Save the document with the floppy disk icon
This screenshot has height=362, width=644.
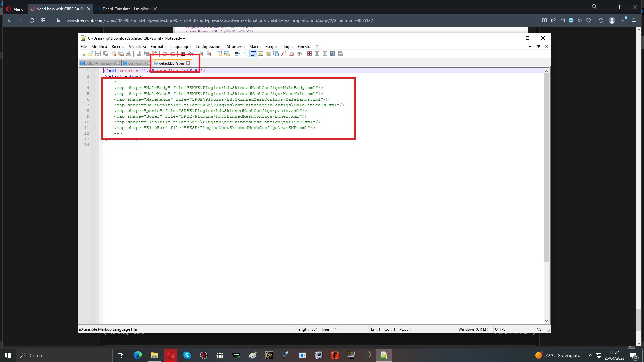point(98,54)
